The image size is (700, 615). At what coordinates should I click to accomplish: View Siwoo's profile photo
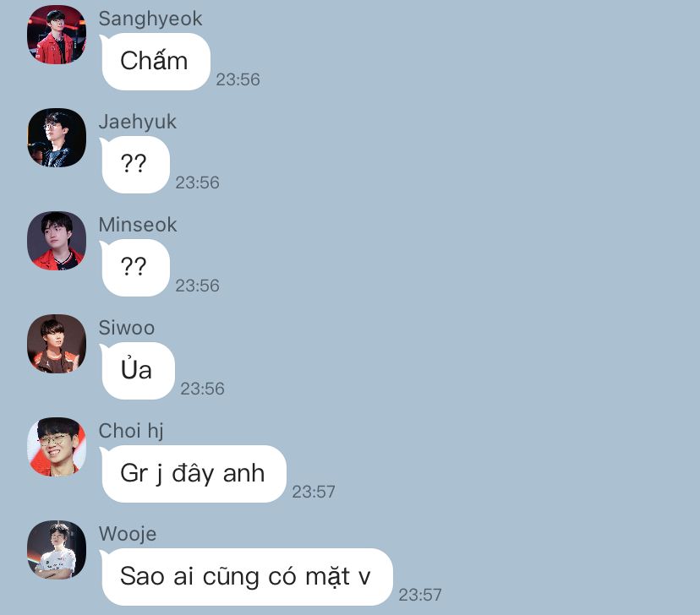[x=57, y=343]
